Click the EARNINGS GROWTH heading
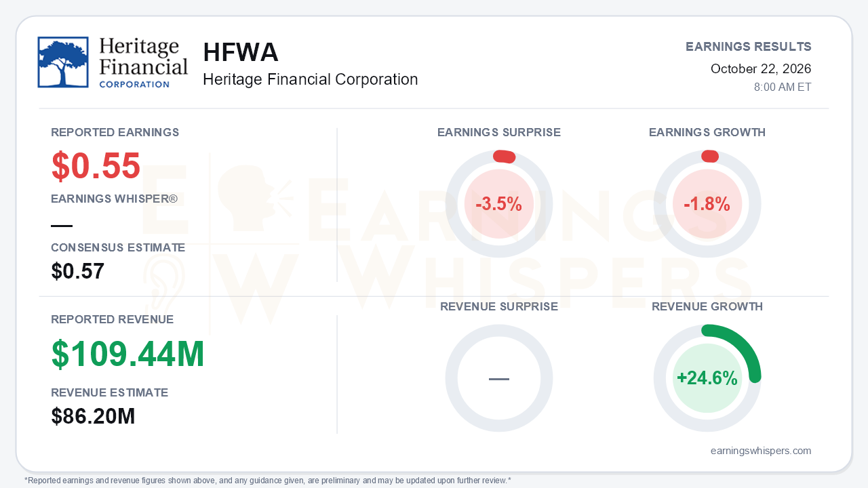 click(x=707, y=133)
